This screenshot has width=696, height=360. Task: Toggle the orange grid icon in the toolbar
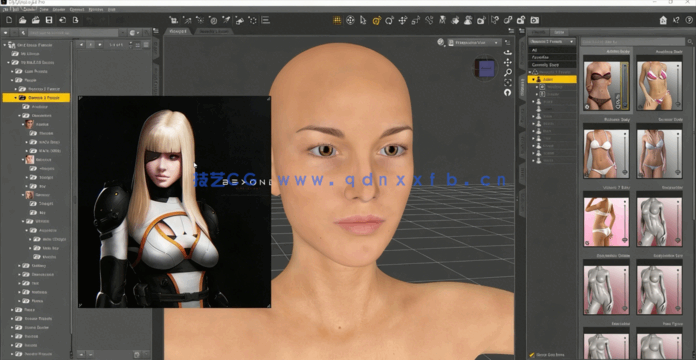(337, 20)
